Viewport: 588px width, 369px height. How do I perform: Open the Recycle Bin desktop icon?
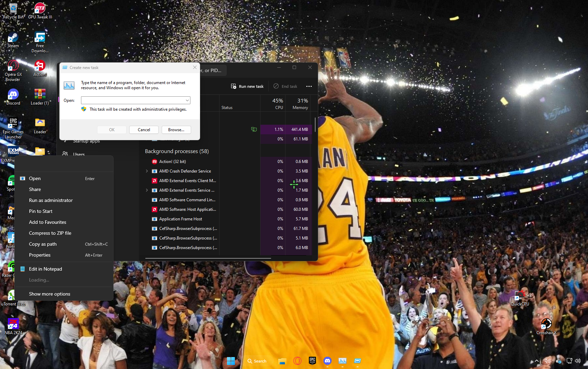point(13,11)
